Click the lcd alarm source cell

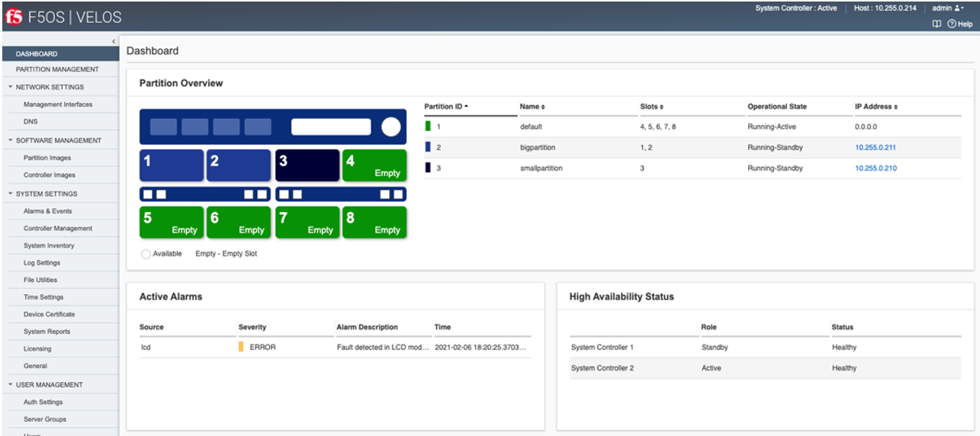click(x=144, y=347)
